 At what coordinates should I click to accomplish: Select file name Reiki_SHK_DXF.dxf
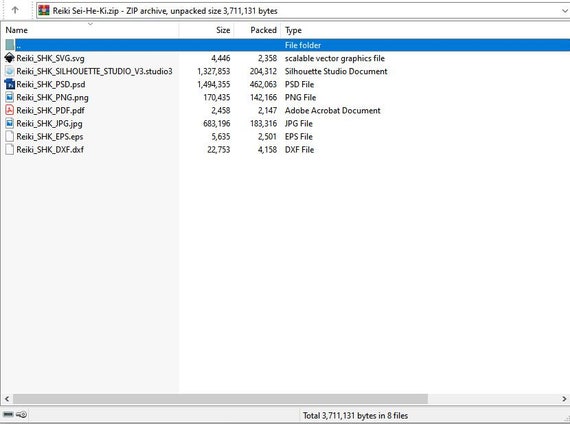[50, 150]
